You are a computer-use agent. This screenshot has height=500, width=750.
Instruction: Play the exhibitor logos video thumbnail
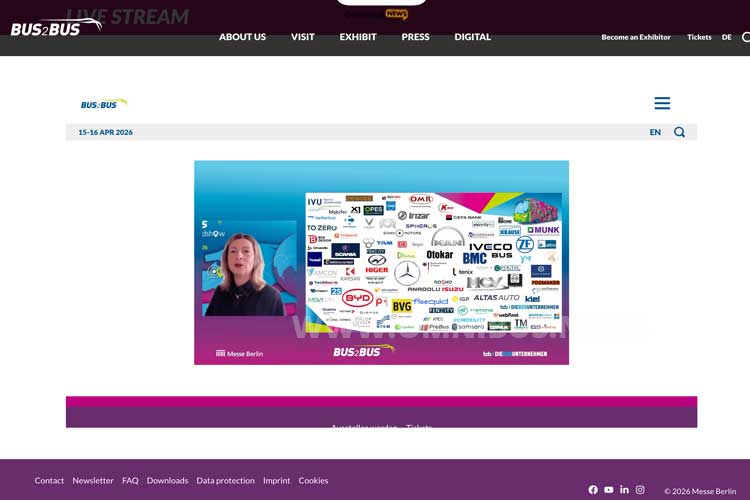click(x=381, y=262)
